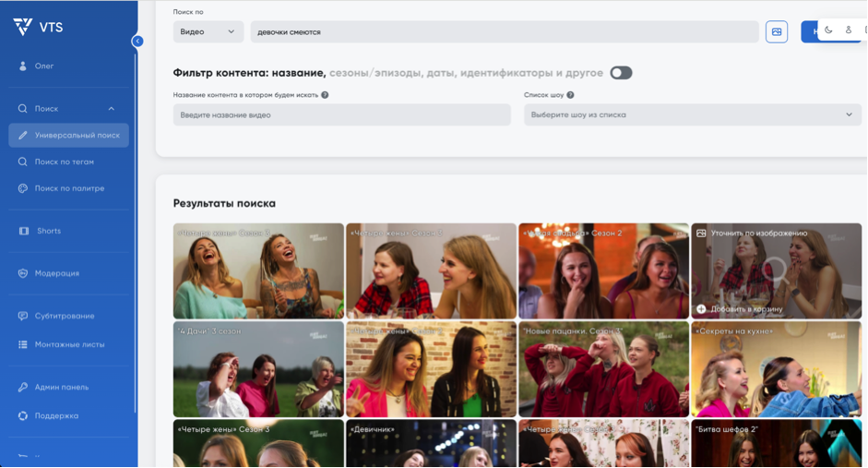Viewport: 868px width, 468px height.
Task: Click 'Добавить в корзину' on the thumbnail
Action: pyautogui.click(x=745, y=309)
